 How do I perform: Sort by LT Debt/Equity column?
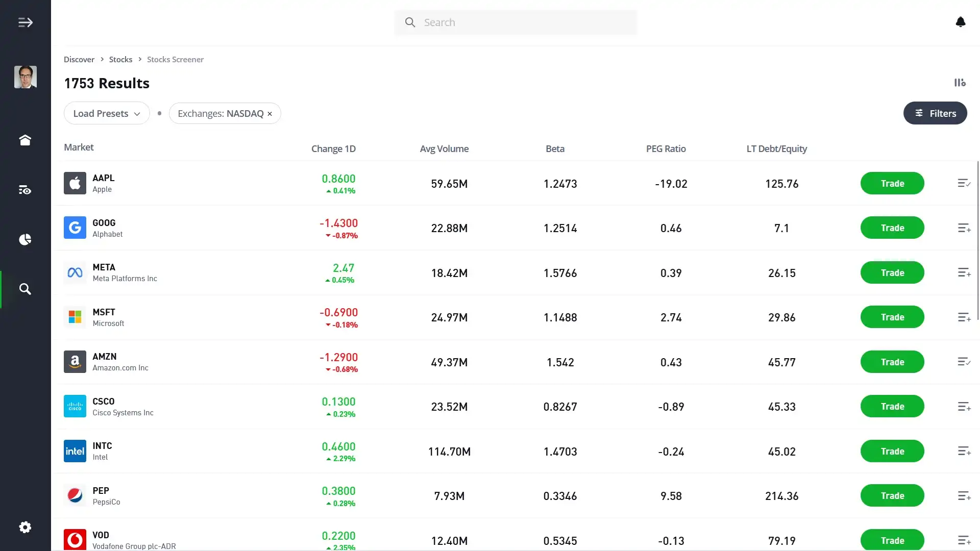pyautogui.click(x=776, y=149)
